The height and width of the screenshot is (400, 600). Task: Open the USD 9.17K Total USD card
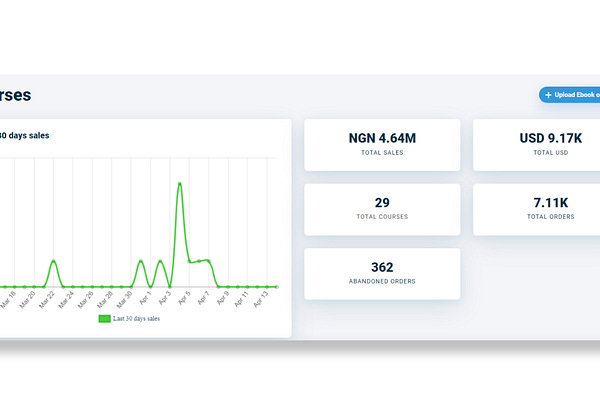pos(536,145)
